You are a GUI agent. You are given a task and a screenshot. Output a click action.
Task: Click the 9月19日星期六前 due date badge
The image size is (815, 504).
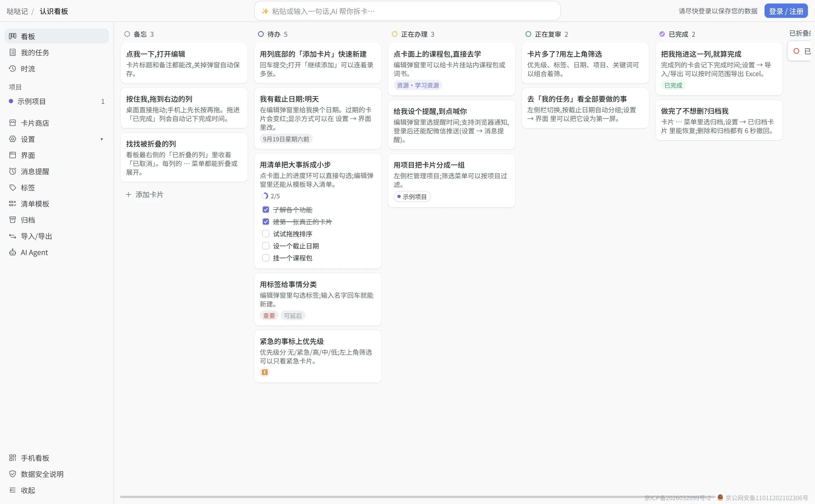(286, 139)
